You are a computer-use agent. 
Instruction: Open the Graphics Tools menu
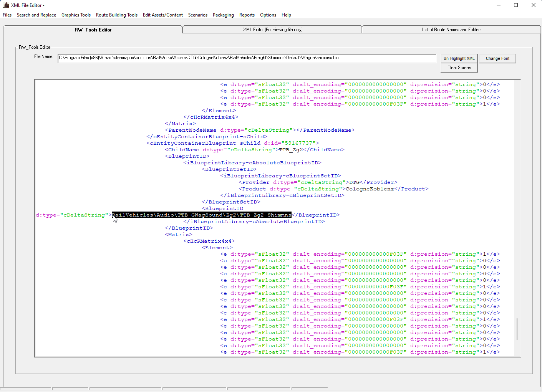76,15
